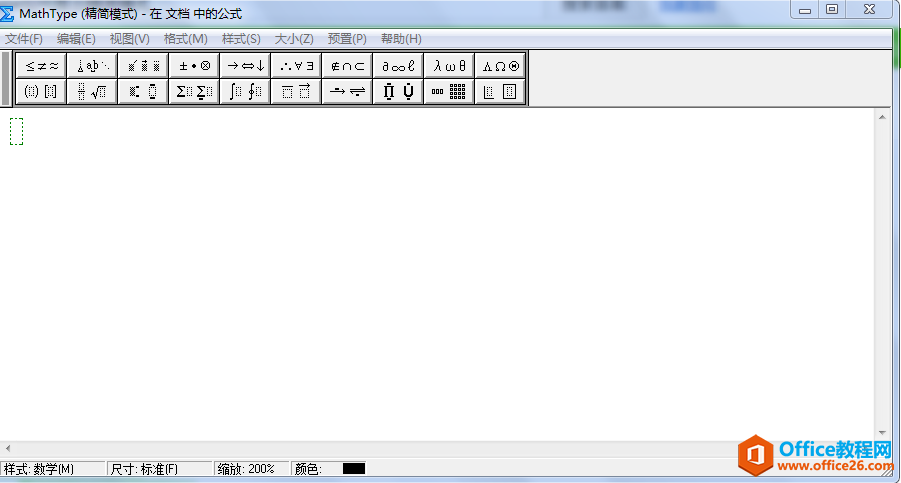Click the vertical scrollbar up arrow
Viewport: 901px width, 483px height.
click(x=882, y=117)
